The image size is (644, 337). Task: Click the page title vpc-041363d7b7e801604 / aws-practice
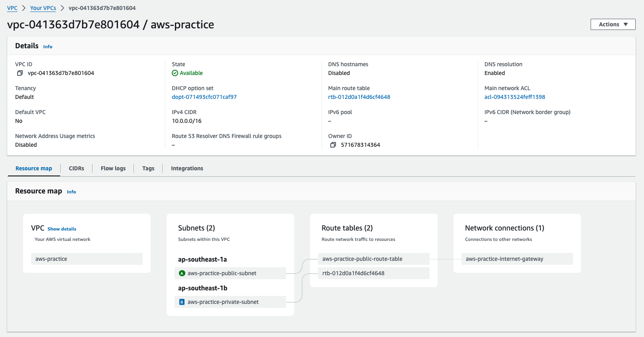pyautogui.click(x=111, y=25)
